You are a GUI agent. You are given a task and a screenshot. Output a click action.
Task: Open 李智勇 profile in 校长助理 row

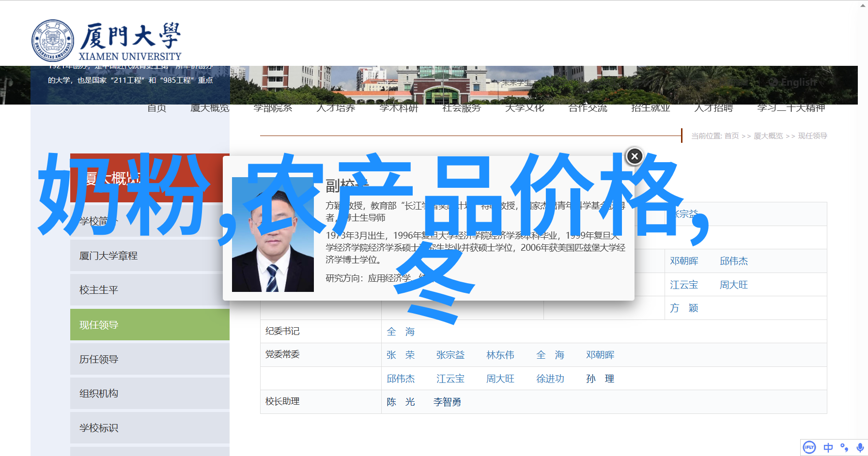[447, 402]
